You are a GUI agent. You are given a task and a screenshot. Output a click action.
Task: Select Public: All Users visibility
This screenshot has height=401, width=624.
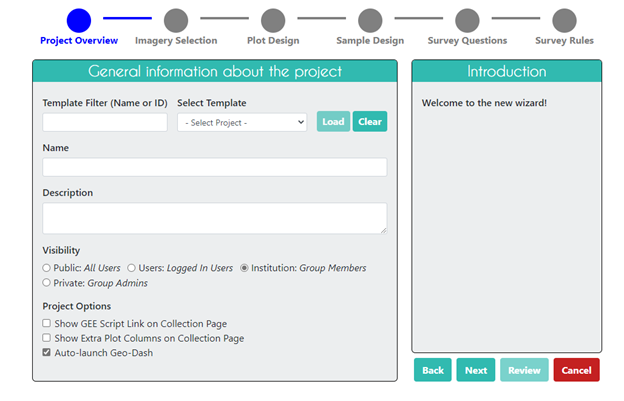pyautogui.click(x=47, y=268)
